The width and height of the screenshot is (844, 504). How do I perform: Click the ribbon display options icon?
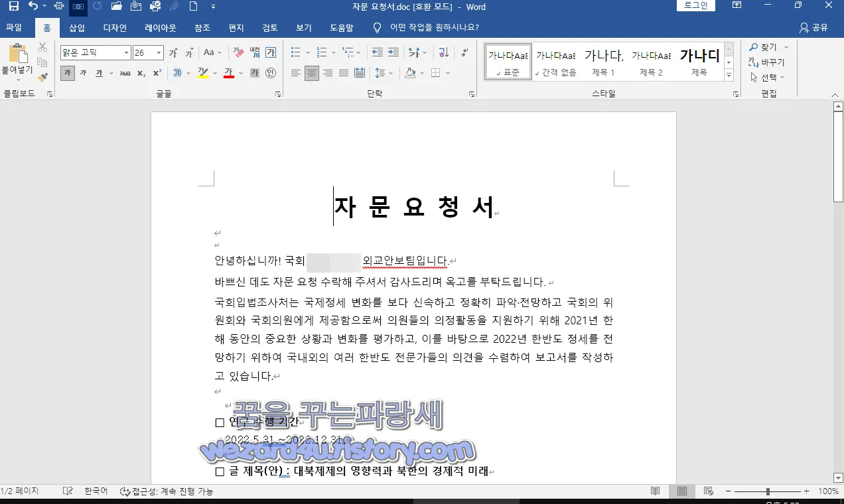(737, 6)
